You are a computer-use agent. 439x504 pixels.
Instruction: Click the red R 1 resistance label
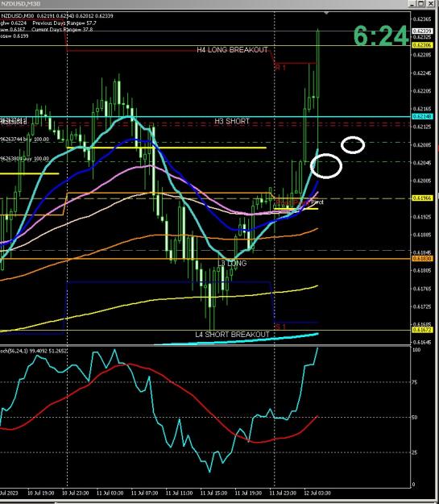[280, 68]
